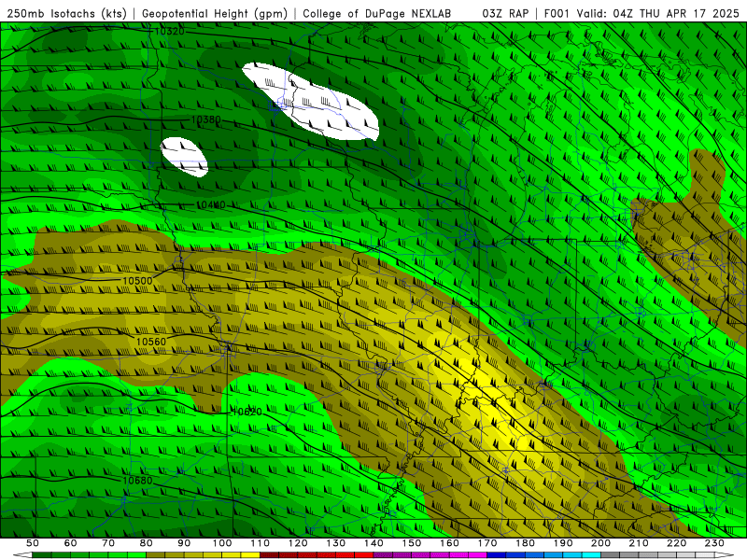Screen dimensions: 747x560
Task: Click the small white oval isotach region
Action: [184, 157]
